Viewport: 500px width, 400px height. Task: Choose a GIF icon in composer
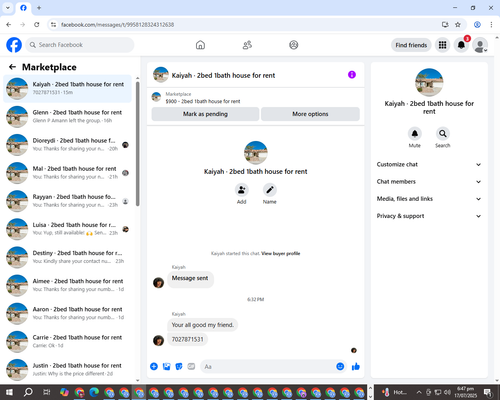tap(191, 367)
